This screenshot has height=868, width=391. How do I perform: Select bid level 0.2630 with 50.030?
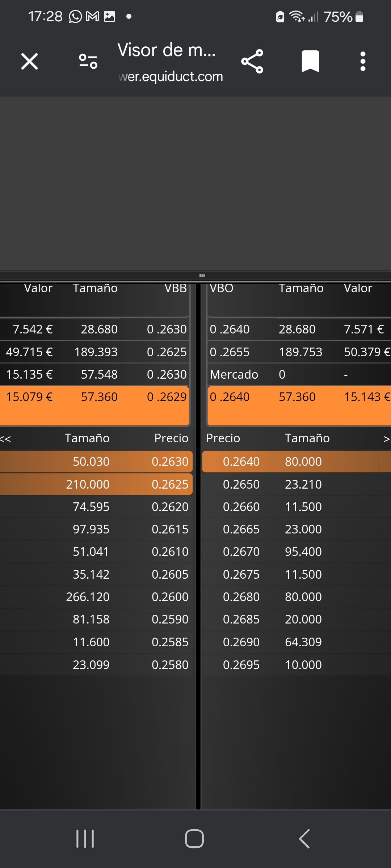(96, 461)
